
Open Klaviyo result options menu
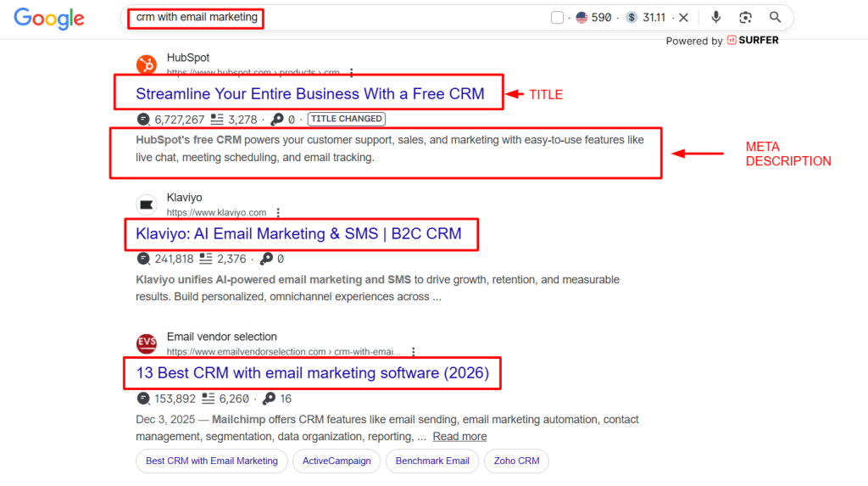pyautogui.click(x=278, y=212)
